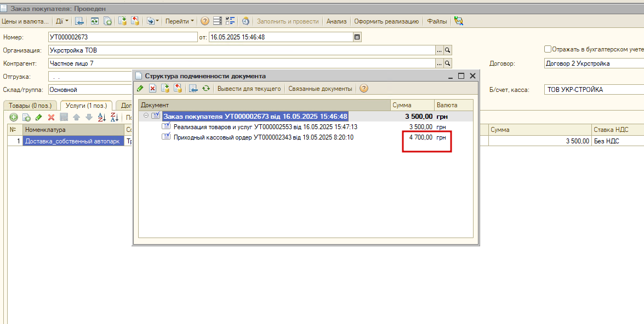Click unpost icon in structure dialog toolbar
644x324 pixels.
[178, 88]
